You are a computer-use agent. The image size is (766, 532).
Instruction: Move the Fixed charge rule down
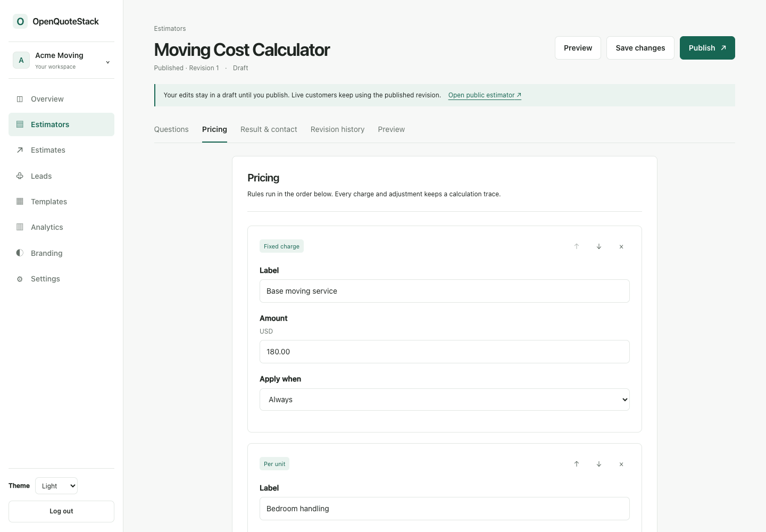pyautogui.click(x=599, y=246)
